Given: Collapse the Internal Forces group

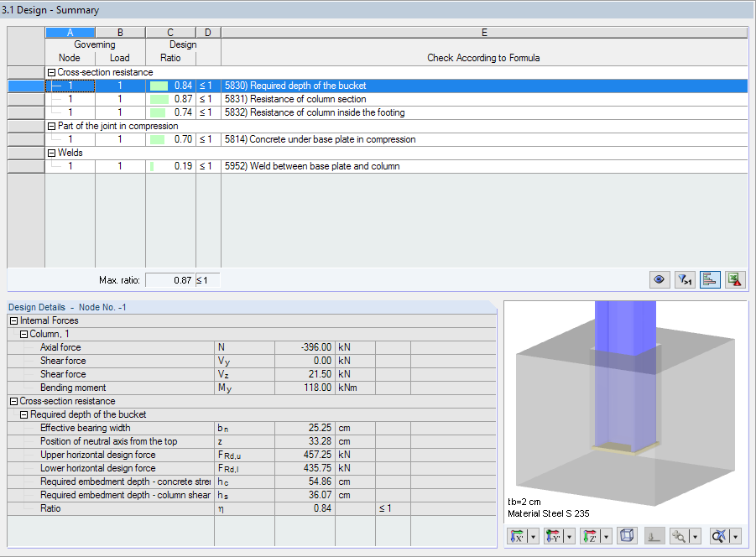Looking at the screenshot, I should pyautogui.click(x=13, y=320).
